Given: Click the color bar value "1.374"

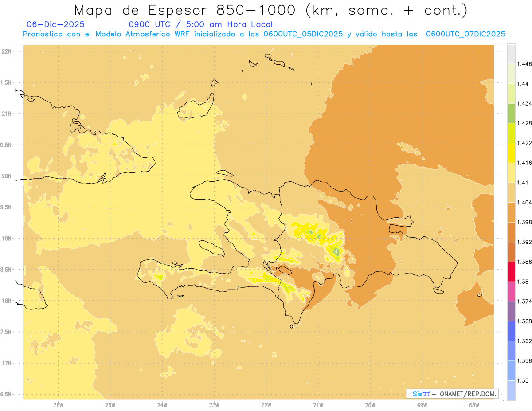Looking at the screenshot, I should point(524,301).
